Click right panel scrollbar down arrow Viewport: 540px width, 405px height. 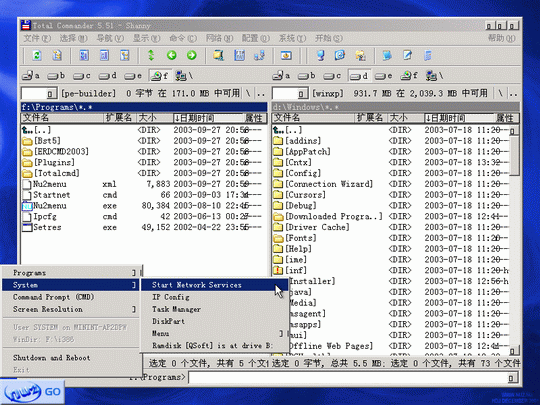(513, 351)
